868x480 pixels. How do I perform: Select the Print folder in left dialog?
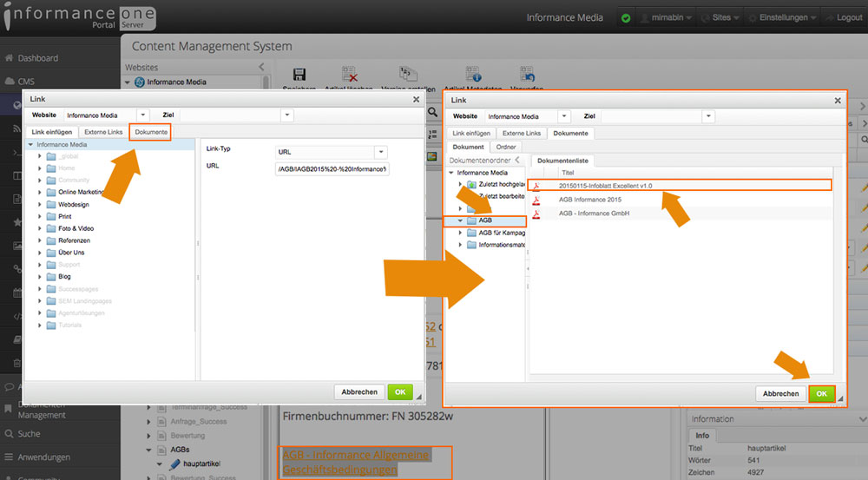65,216
